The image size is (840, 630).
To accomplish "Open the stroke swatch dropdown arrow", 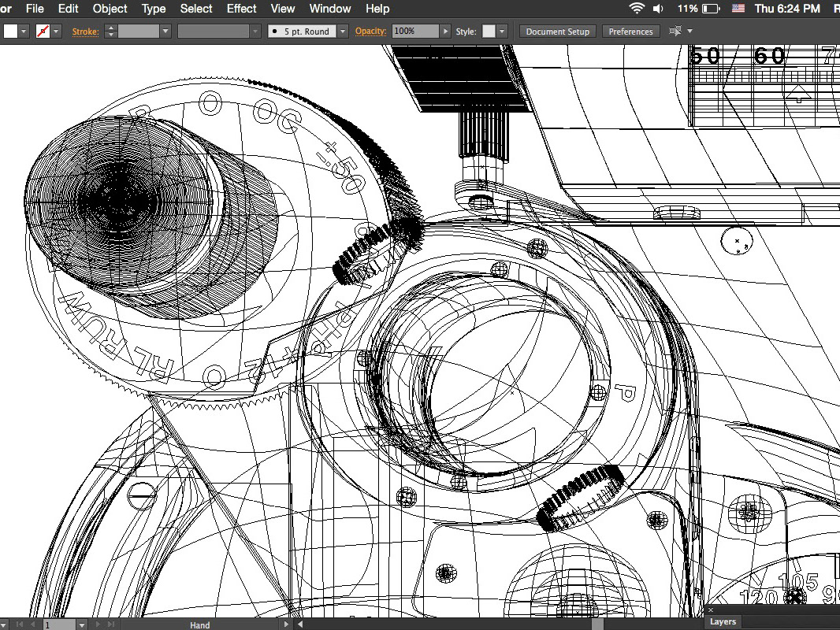I will tap(56, 31).
